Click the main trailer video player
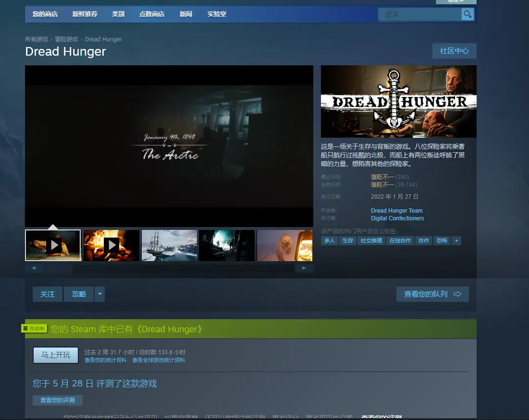The image size is (529, 420). point(169,145)
